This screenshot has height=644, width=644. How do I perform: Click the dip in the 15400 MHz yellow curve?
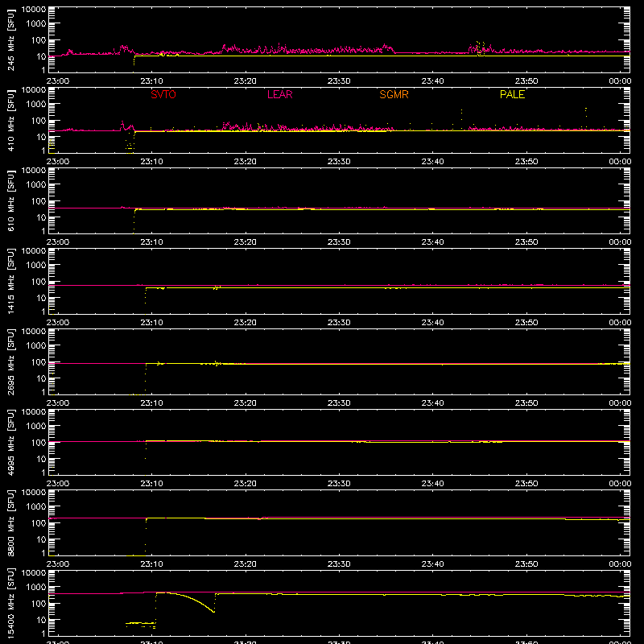213,611
